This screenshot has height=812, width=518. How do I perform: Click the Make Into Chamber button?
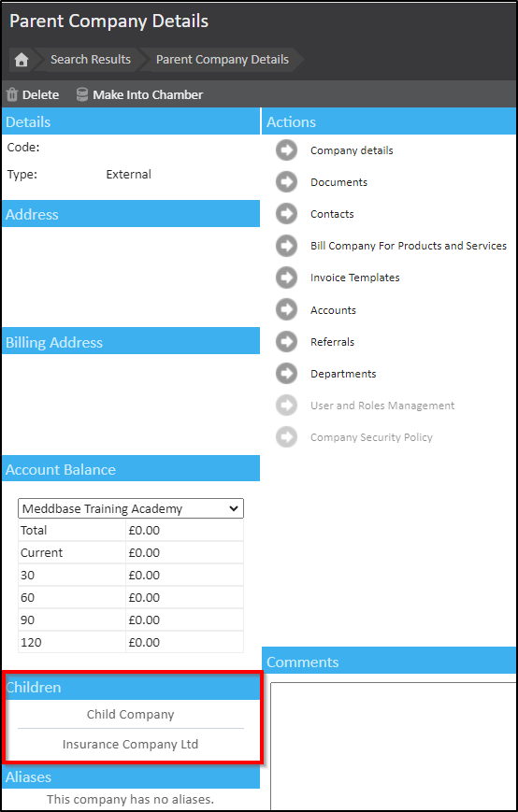pos(140,94)
